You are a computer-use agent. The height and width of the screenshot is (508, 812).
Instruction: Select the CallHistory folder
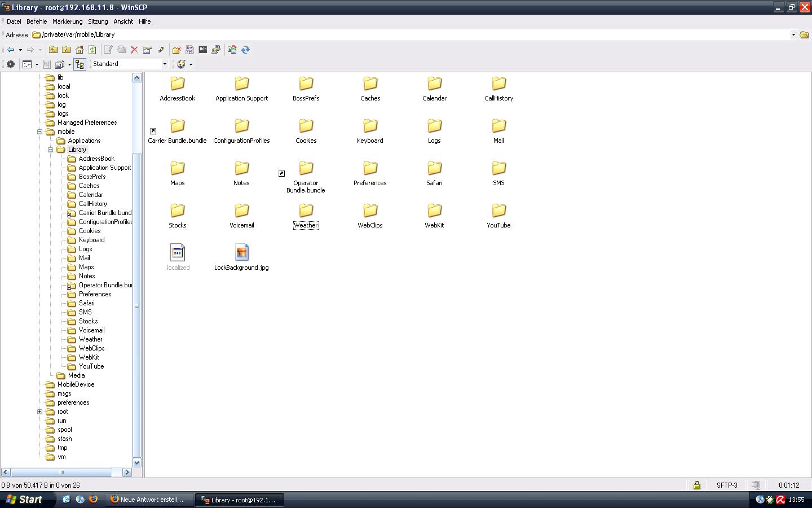click(x=498, y=89)
